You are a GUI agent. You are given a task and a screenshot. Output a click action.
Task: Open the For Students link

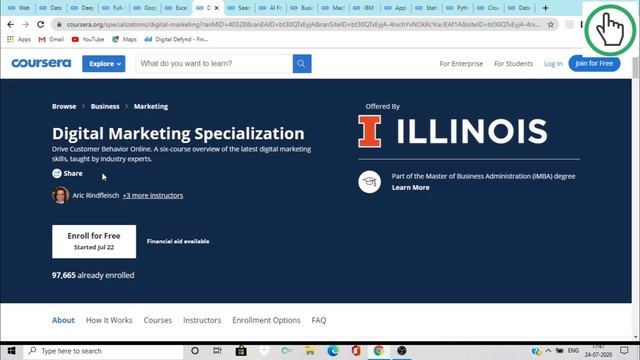pos(513,64)
